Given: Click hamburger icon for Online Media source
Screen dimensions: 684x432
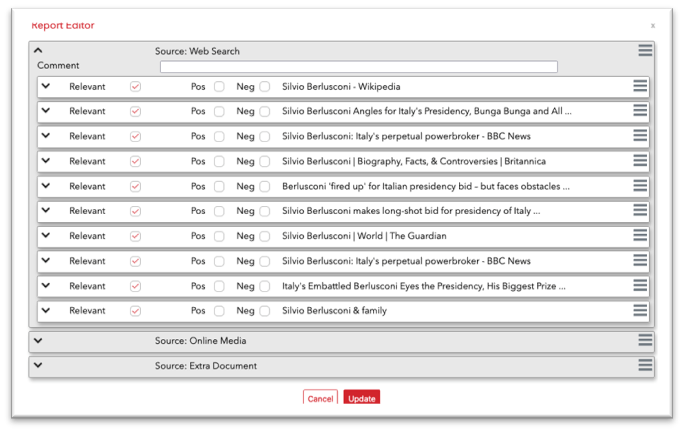Looking at the screenshot, I should click(645, 341).
